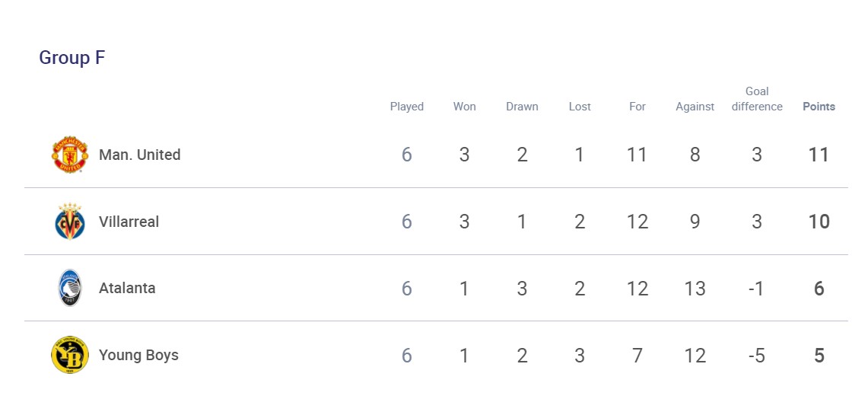The image size is (868, 415).
Task: Click the Won column header
Action: coord(464,107)
